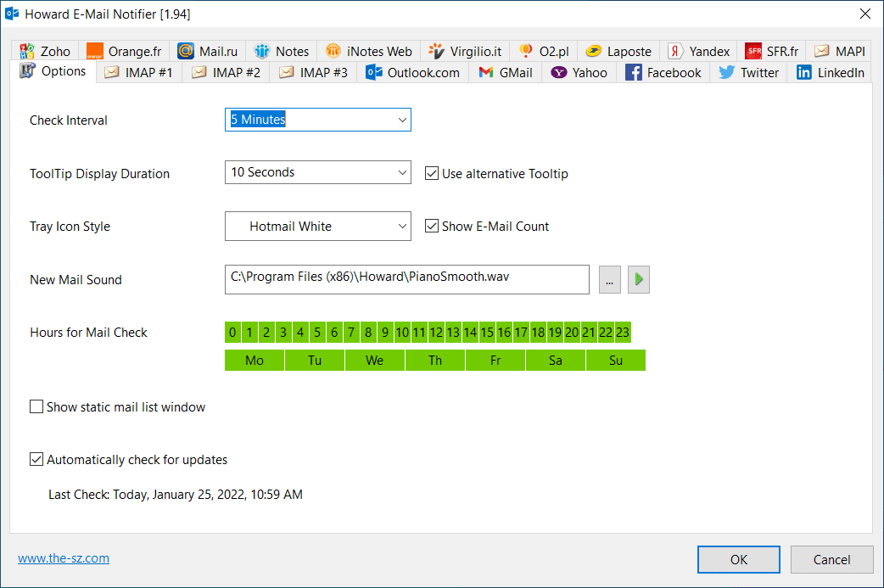Click the Cancel button

(x=831, y=559)
